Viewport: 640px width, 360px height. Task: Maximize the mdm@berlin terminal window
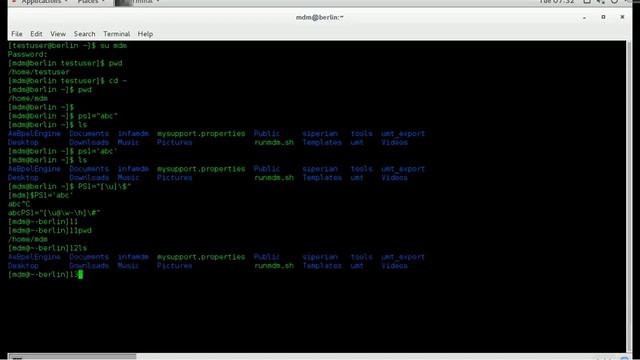[603, 17]
